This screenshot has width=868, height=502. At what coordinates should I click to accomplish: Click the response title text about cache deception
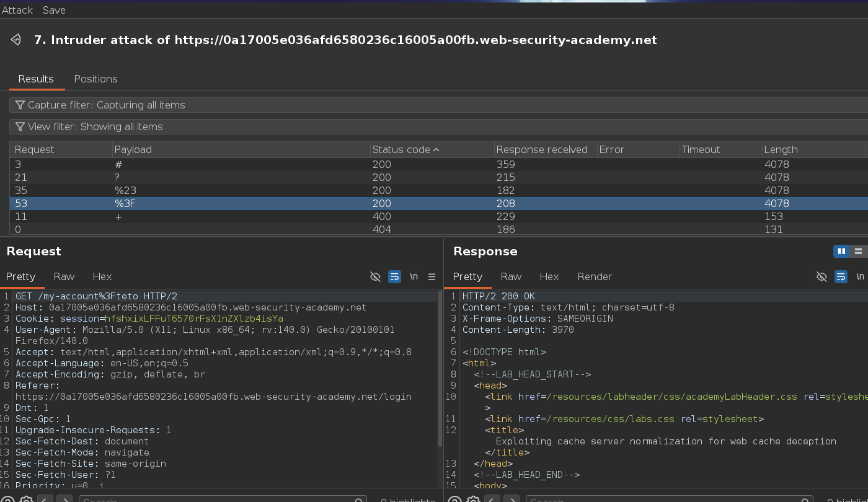(666, 441)
